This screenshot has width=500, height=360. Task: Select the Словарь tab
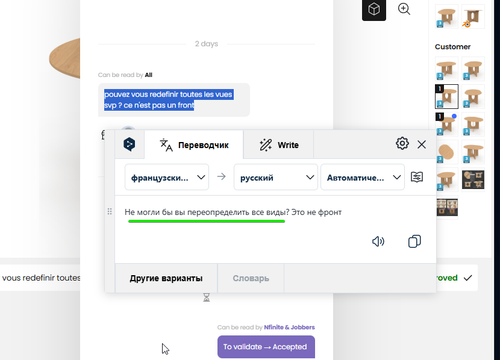click(x=251, y=278)
